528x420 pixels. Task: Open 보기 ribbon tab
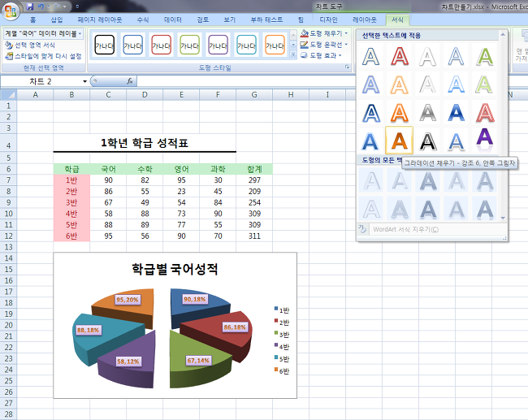[230, 19]
